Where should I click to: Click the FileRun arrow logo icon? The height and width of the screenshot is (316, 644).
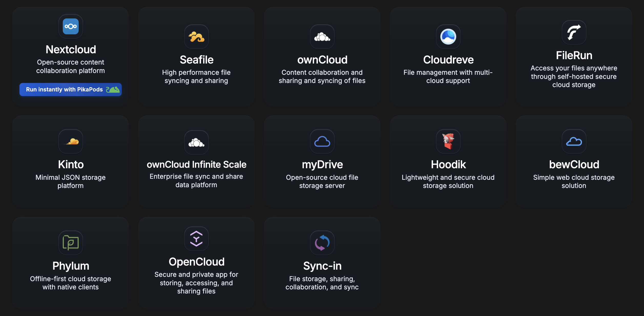tap(574, 32)
